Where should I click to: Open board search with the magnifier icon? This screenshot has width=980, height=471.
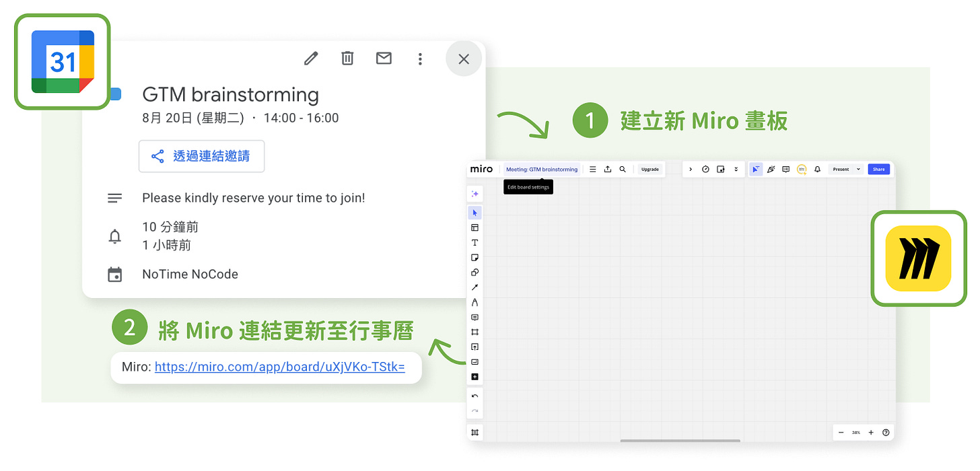pos(623,169)
